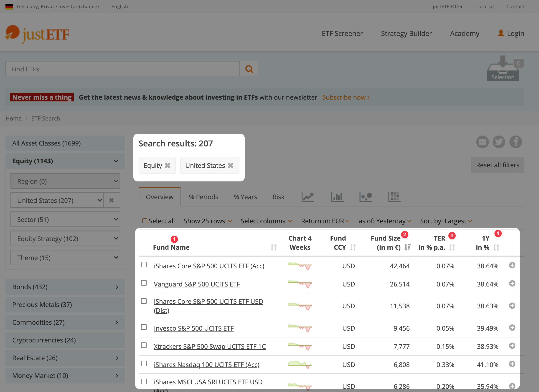Open the bar chart view icon
Screen dimensions: 539x392
point(337,197)
